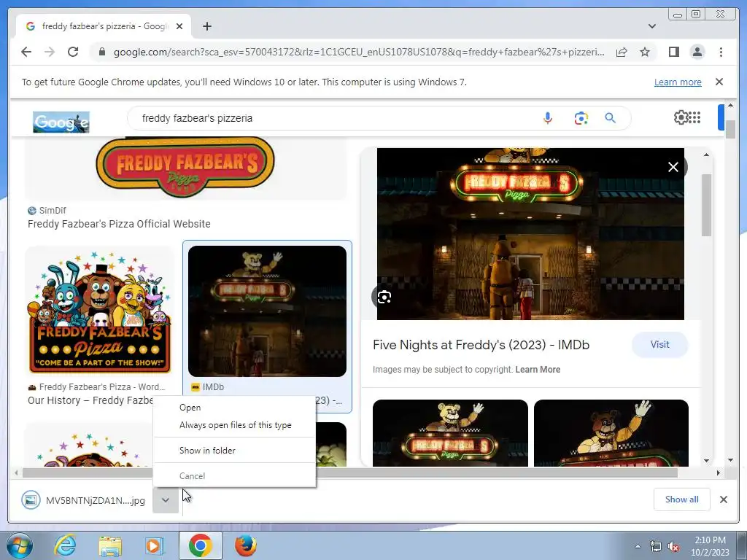Click the right horizontal scroll arrow
This screenshot has width=747, height=560.
tap(718, 472)
